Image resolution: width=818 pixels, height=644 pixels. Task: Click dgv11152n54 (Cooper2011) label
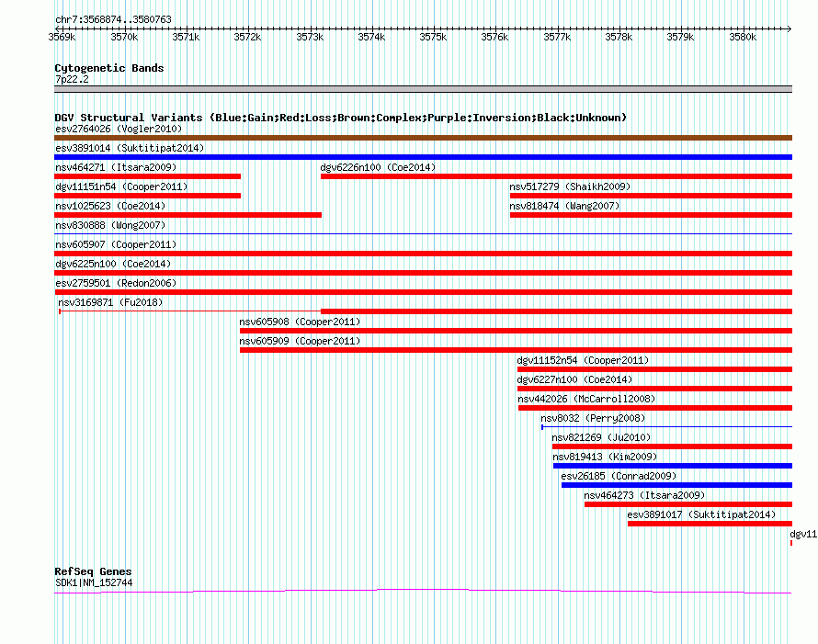pos(583,360)
